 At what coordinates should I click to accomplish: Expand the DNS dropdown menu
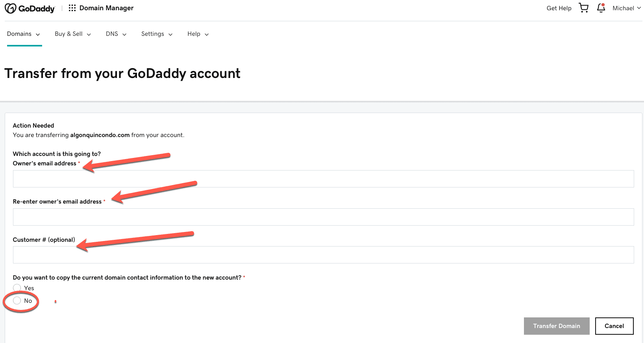116,34
